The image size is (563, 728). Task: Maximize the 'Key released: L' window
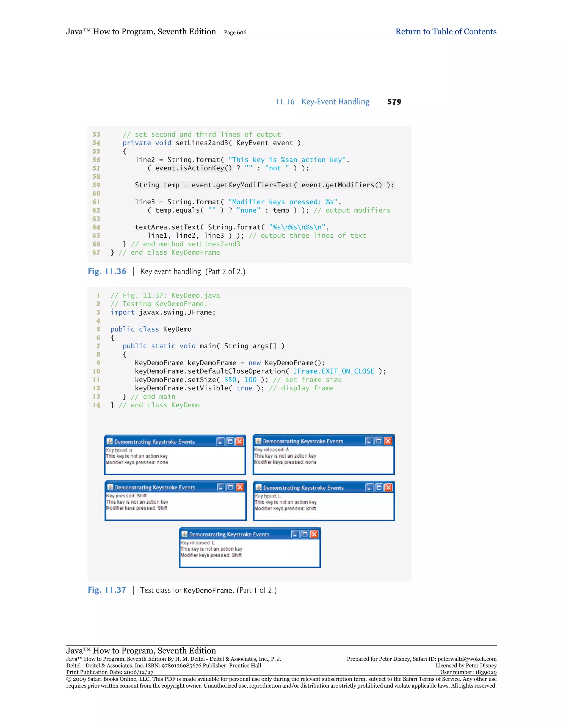(305, 534)
